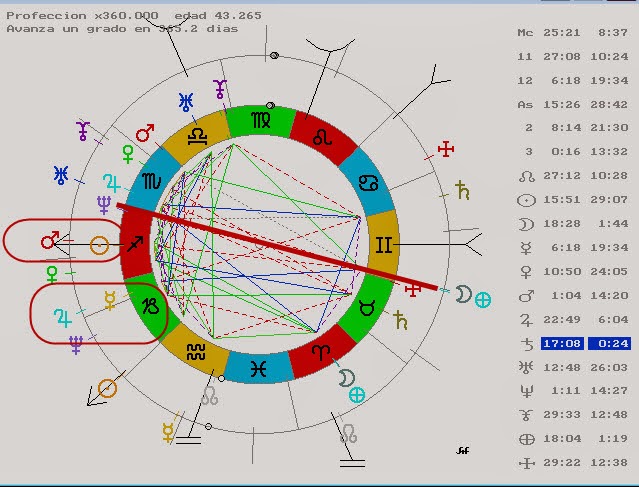
Task: Select the green Virgo segment of the wheel
Action: [x=259, y=119]
